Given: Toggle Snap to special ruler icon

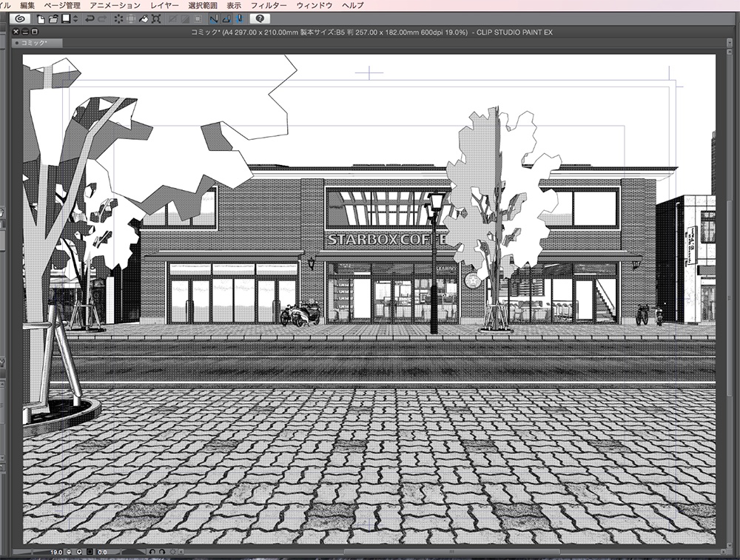Looking at the screenshot, I should click(x=227, y=19).
